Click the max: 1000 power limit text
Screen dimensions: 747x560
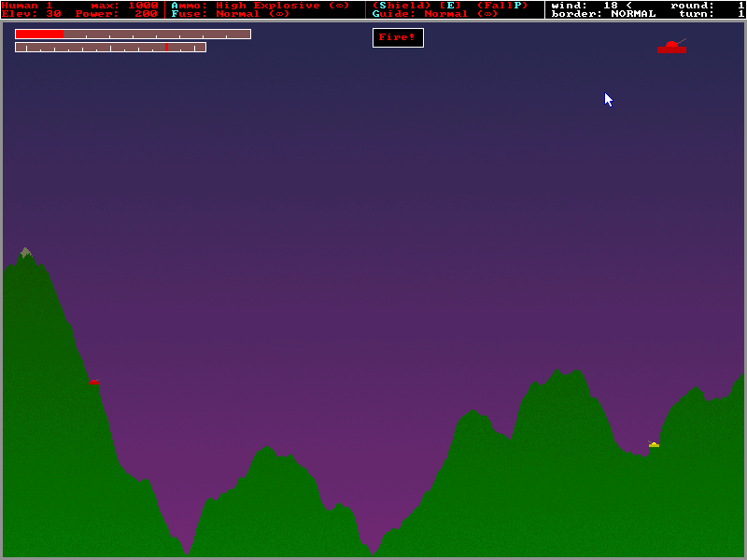[x=125, y=6]
